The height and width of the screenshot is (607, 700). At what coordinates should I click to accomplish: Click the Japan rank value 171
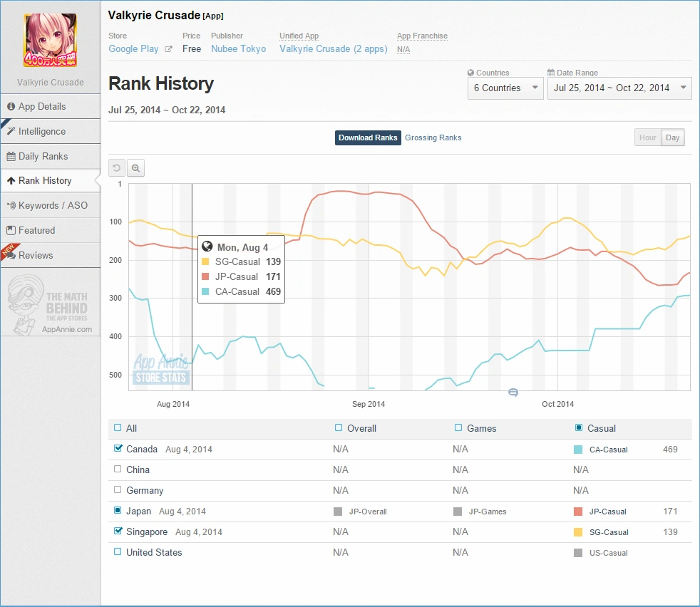point(670,512)
